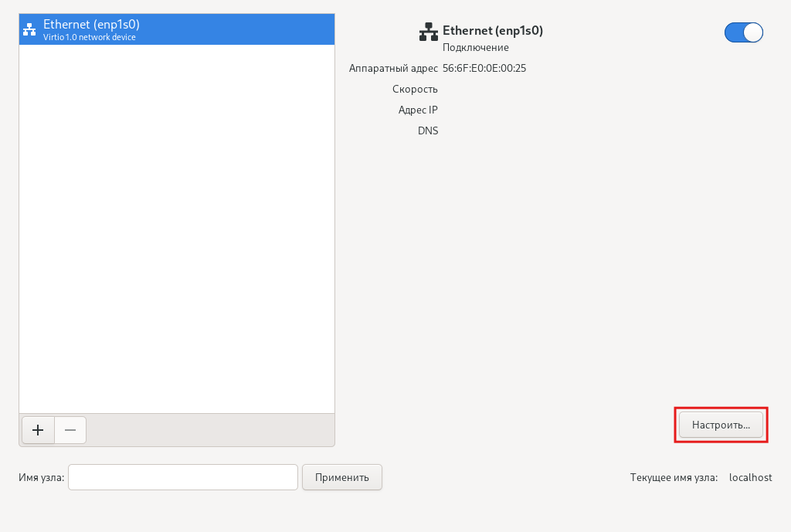
Task: Click the Virtio 1.0 network device subtitle
Action: coord(90,37)
